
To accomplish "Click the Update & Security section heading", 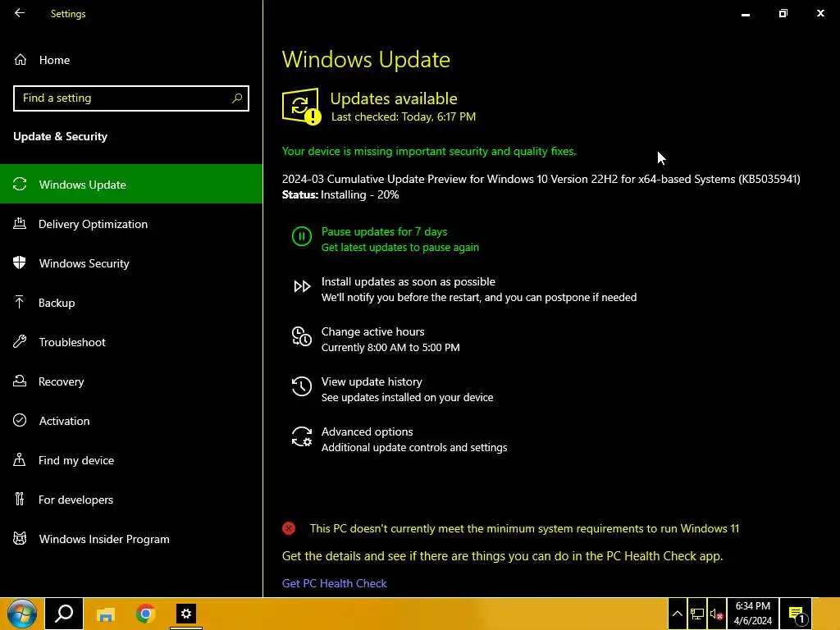I will click(61, 136).
